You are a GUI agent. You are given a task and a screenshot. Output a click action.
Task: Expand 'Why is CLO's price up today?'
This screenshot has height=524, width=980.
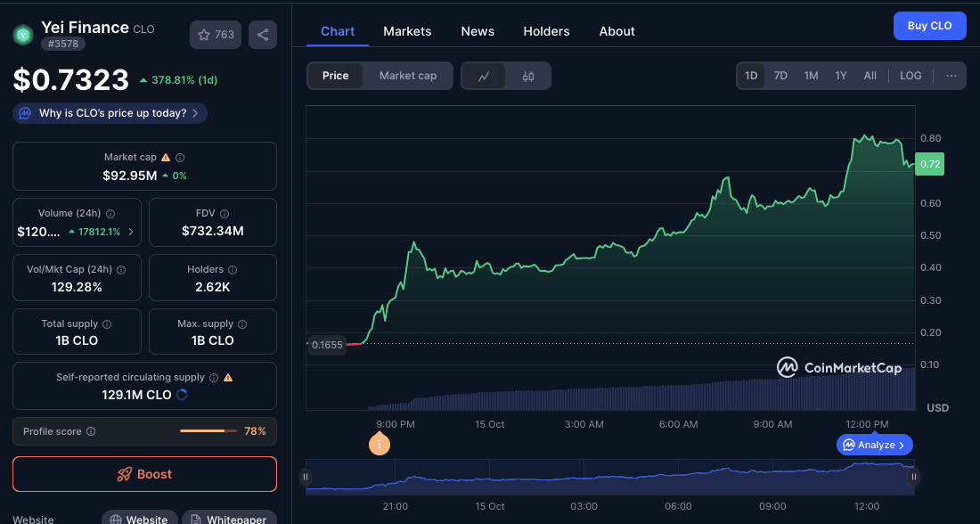[x=110, y=113]
